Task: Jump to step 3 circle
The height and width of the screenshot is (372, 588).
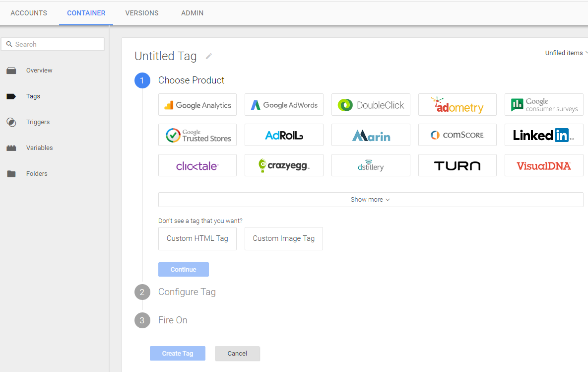Action: tap(142, 320)
